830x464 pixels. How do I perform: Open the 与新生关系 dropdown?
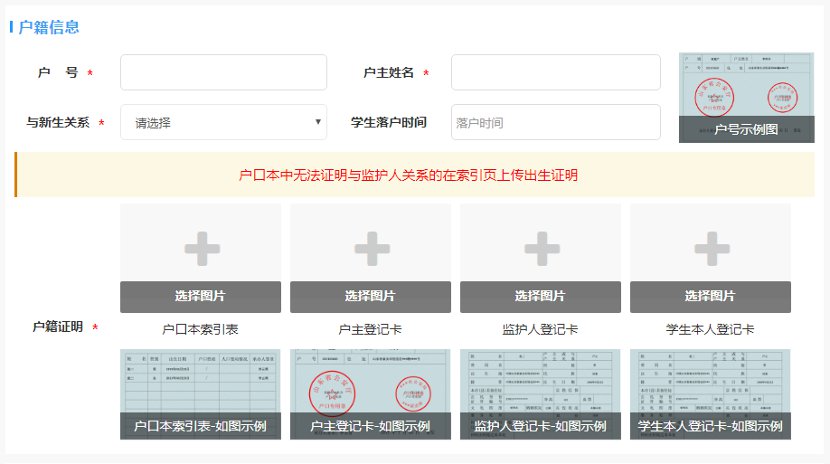coord(223,122)
